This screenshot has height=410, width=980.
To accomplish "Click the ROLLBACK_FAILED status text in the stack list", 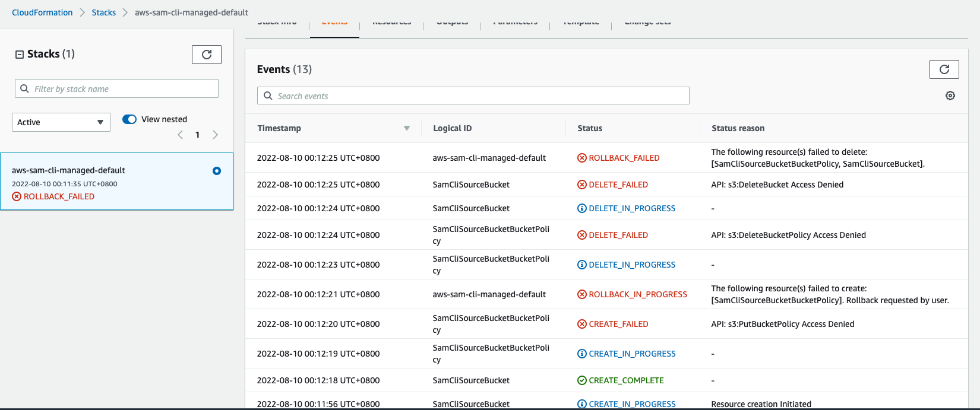I will (59, 196).
